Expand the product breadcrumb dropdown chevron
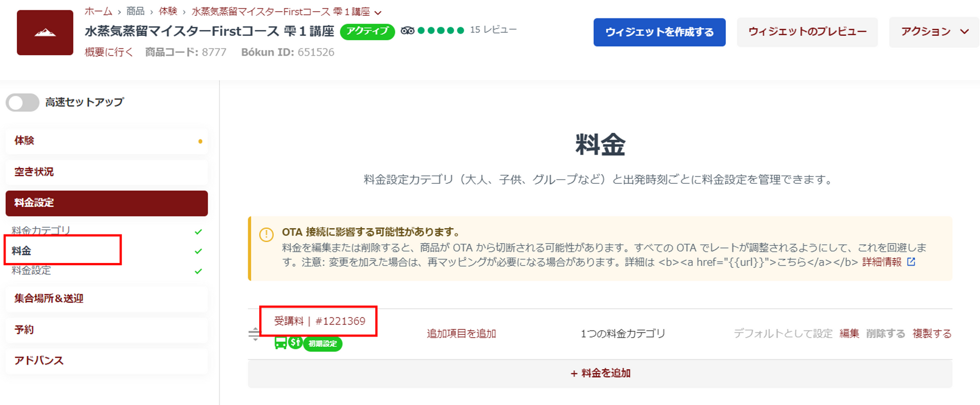Screen dimensions: 980x405 378,12
